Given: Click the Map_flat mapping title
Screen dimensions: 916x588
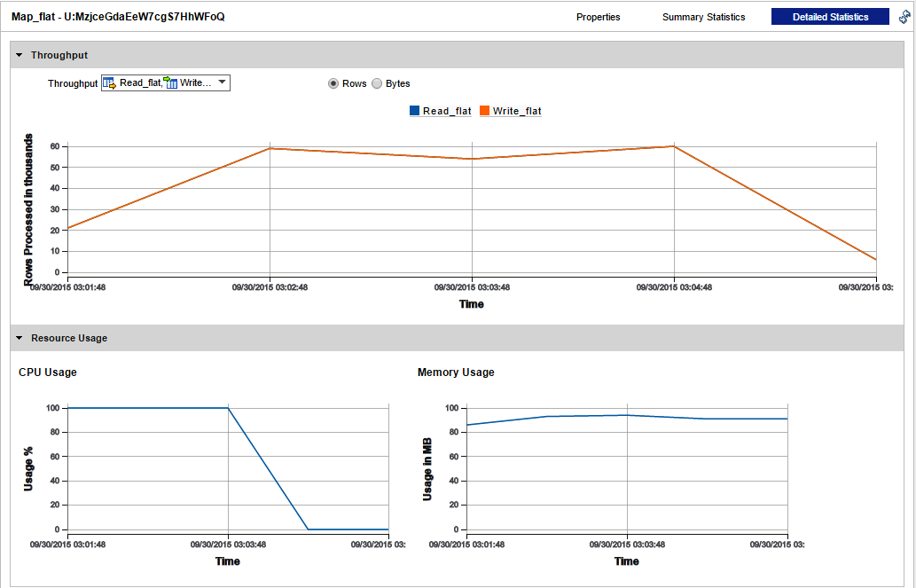Looking at the screenshot, I should [118, 17].
